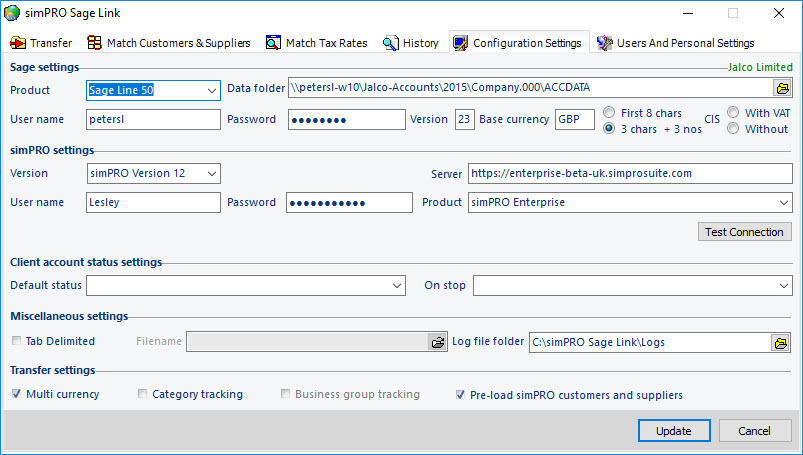Viewport: 803px width, 455px height.
Task: Open the Sage Product dropdown
Action: click(x=153, y=90)
